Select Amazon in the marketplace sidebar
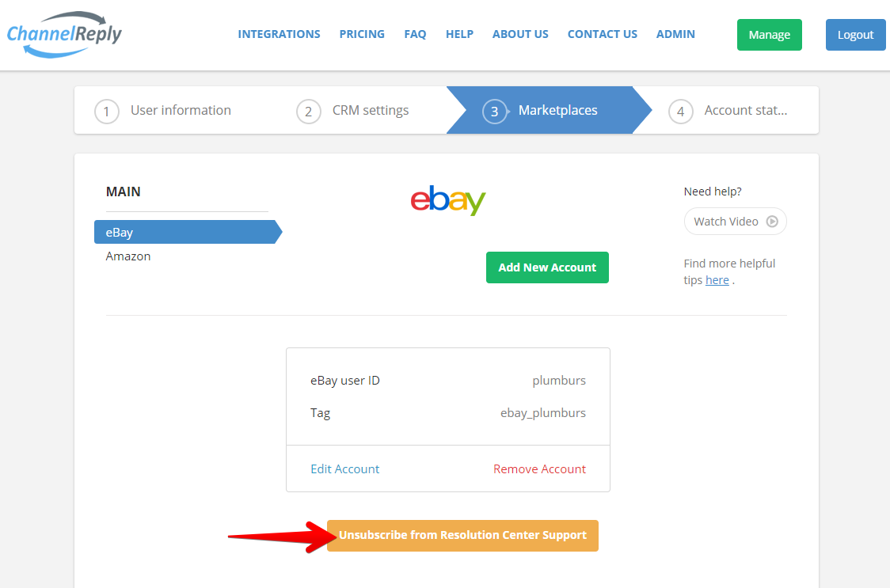Viewport: 890px width, 588px height. [128, 256]
